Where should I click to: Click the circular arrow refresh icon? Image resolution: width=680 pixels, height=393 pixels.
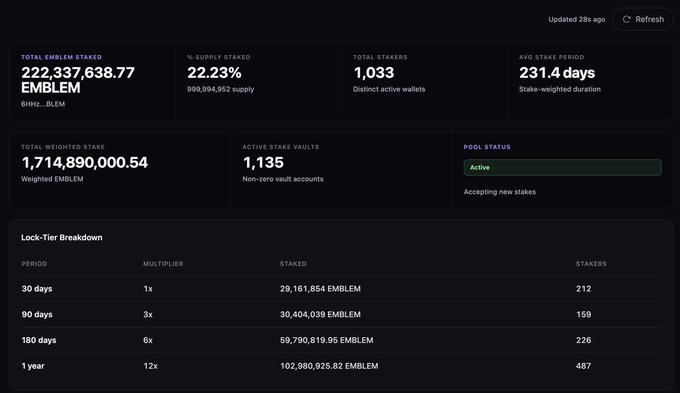(626, 20)
